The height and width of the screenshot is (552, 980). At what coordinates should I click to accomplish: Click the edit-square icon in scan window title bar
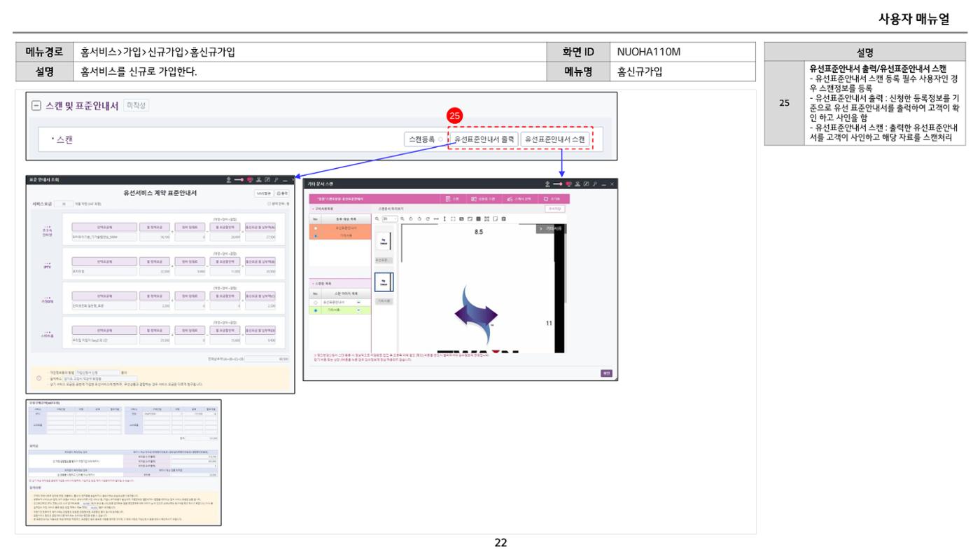pyautogui.click(x=587, y=184)
